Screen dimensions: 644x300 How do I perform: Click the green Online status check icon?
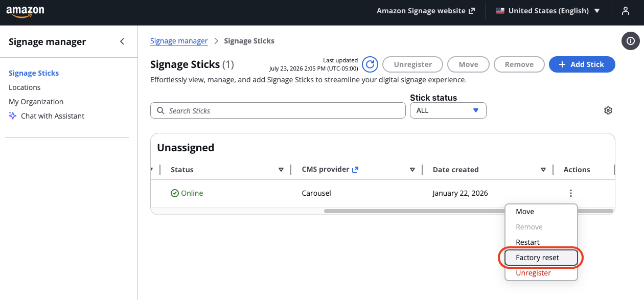point(175,193)
